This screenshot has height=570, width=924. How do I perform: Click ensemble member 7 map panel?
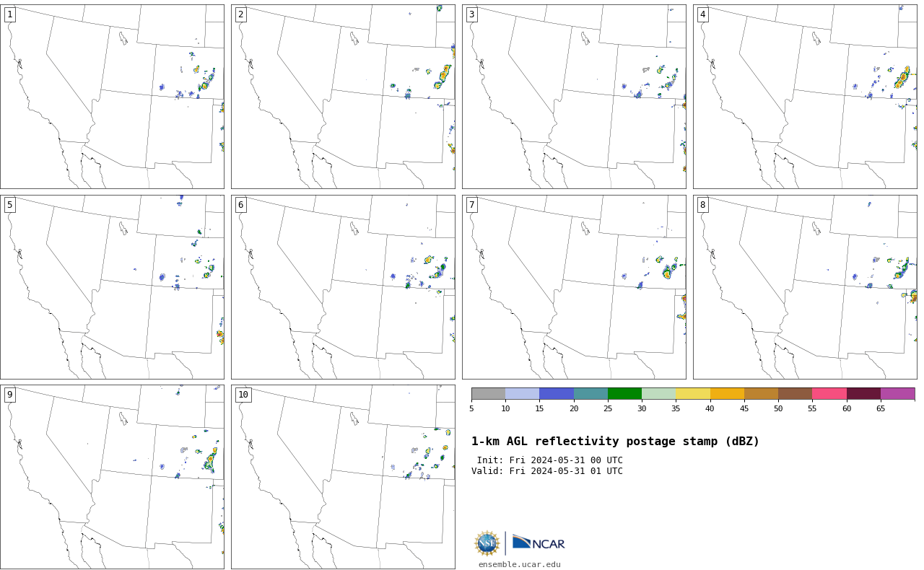pos(574,287)
